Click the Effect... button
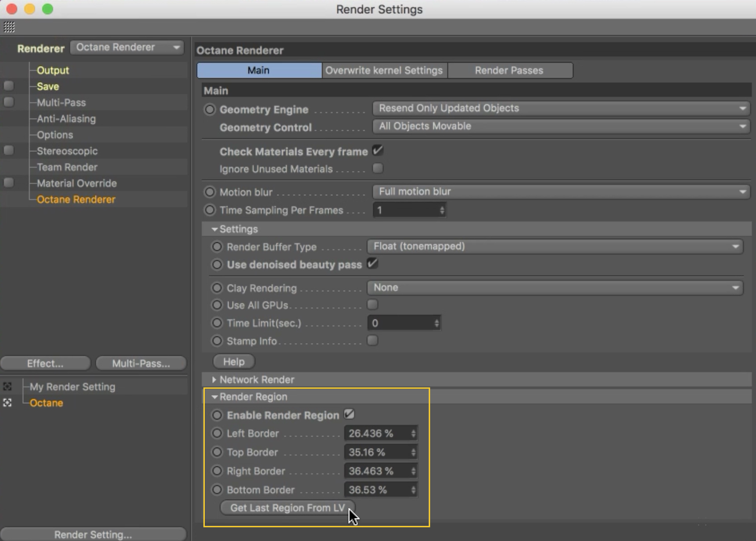Screen dimensions: 756x541 point(45,363)
